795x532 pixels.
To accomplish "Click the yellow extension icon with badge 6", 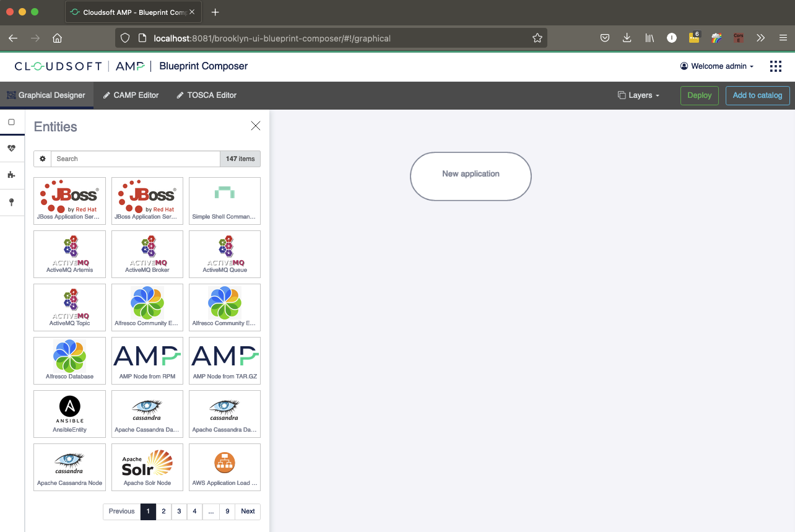I will point(694,38).
